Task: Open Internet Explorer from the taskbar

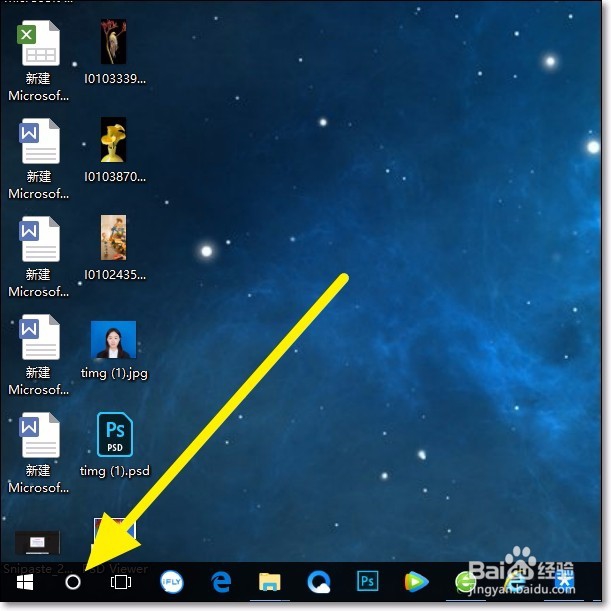Action: tap(514, 583)
